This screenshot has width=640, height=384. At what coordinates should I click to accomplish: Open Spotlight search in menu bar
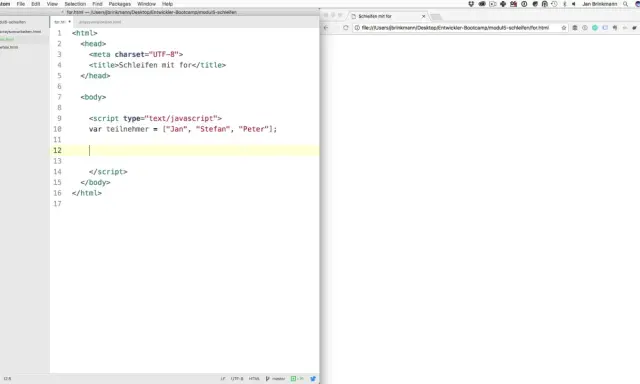pyautogui.click(x=625, y=4)
